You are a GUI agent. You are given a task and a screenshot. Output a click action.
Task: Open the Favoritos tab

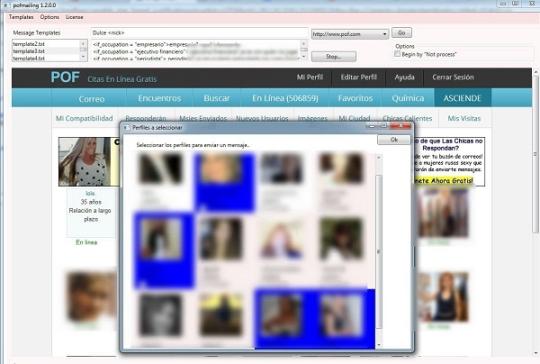(355, 98)
